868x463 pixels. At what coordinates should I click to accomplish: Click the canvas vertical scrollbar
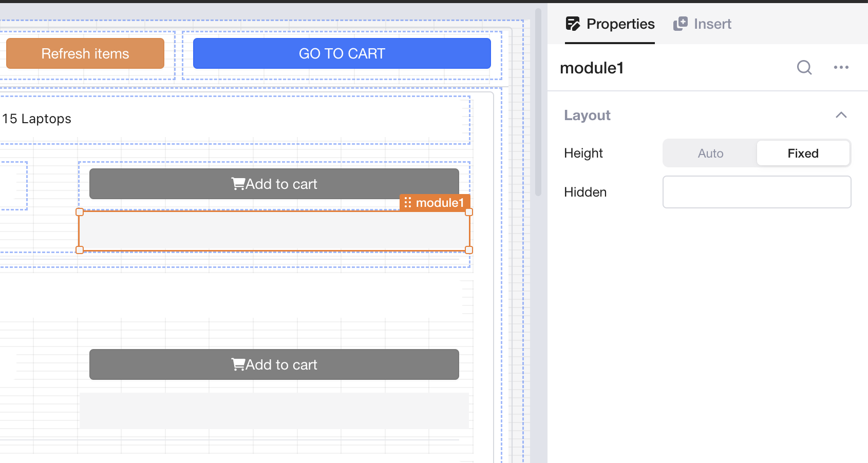(538, 103)
